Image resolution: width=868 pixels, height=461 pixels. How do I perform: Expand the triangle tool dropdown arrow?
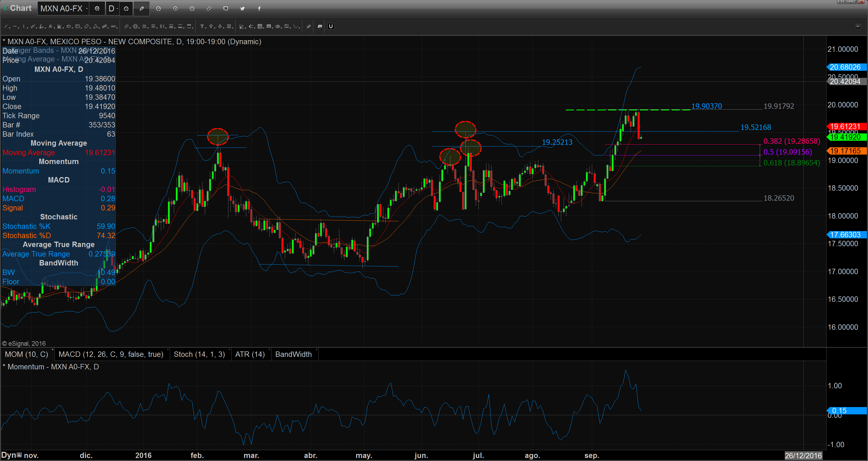(x=99, y=28)
